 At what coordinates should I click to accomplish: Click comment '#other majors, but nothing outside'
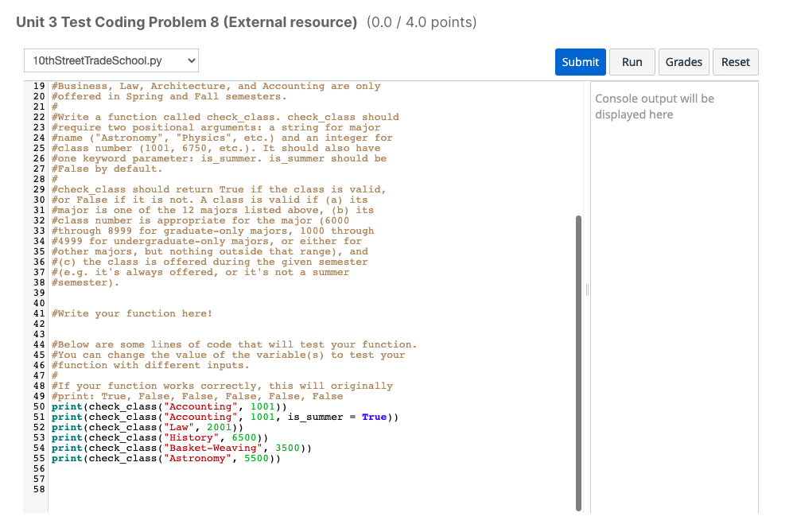(209, 251)
